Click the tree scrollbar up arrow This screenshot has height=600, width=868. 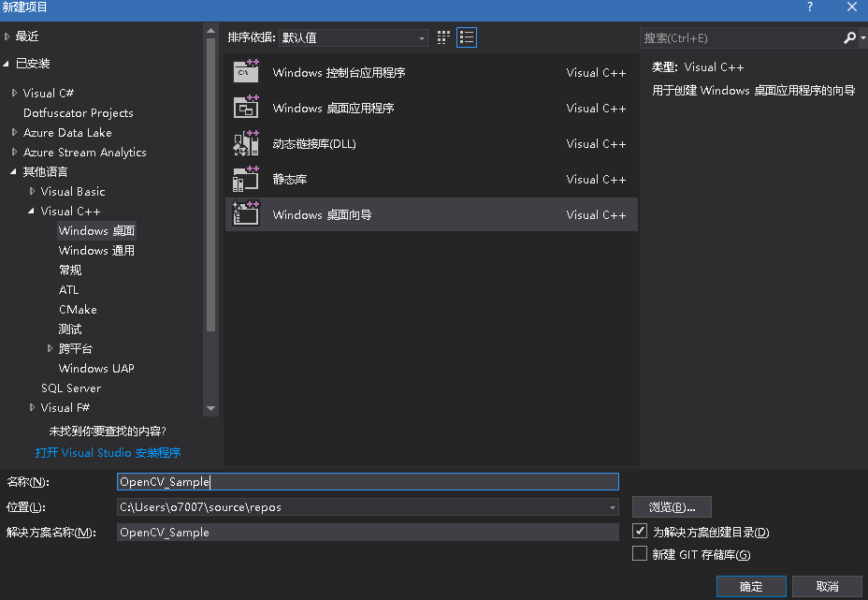pyautogui.click(x=210, y=31)
